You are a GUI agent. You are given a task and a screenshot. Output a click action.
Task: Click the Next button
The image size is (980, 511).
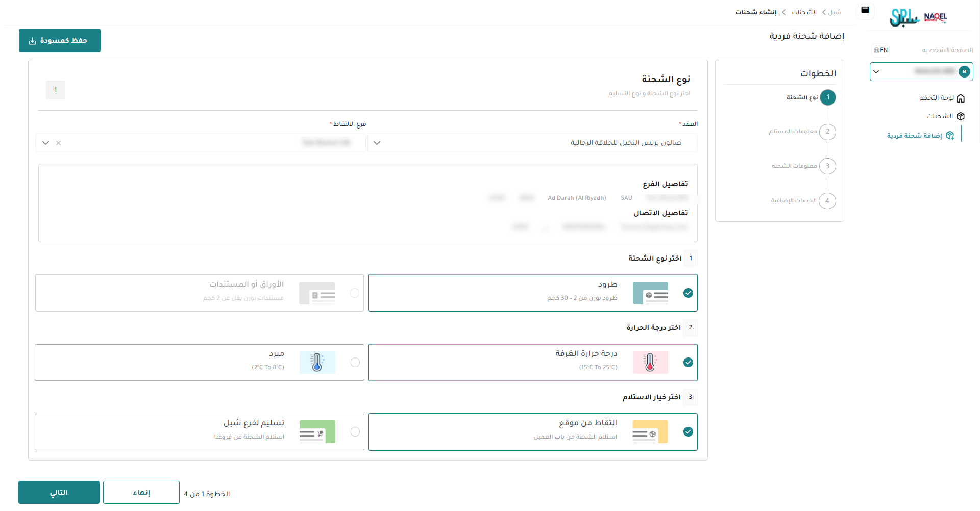tap(59, 493)
